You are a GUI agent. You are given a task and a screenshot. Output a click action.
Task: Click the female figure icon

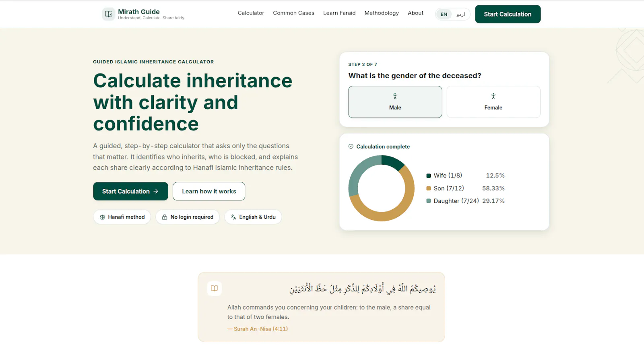(493, 96)
